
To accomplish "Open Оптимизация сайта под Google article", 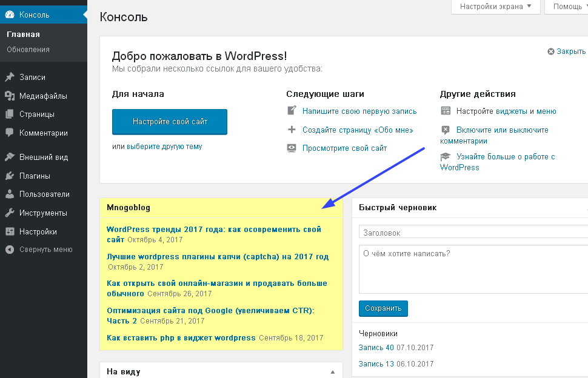I will click(x=210, y=316).
